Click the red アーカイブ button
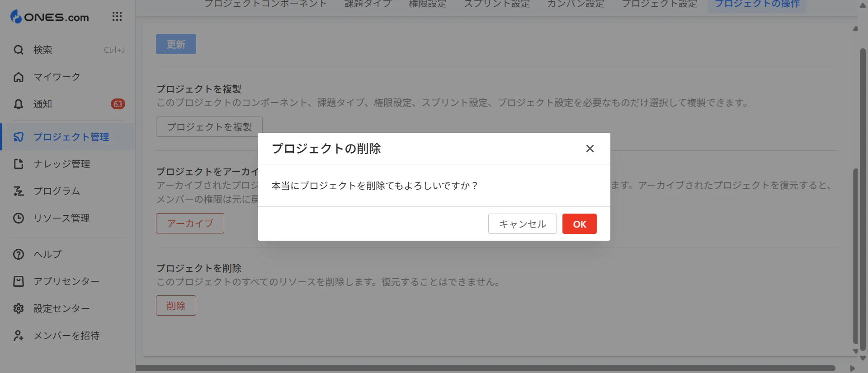868x373 pixels. 190,224
